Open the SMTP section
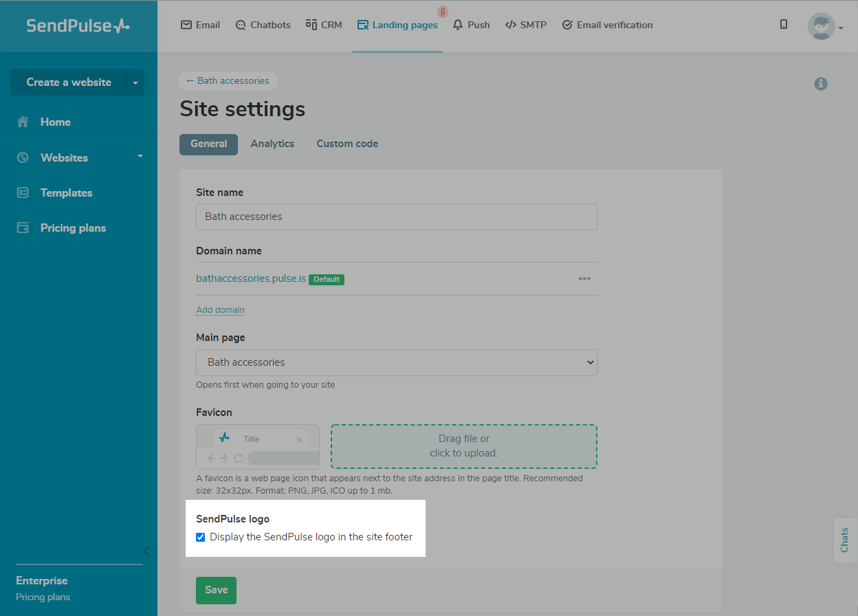Screen dimensions: 858x616 tap(525, 25)
